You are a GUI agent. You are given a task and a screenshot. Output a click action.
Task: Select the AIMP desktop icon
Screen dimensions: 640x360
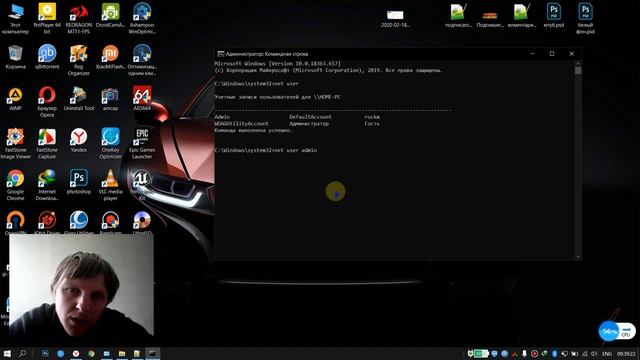point(16,99)
